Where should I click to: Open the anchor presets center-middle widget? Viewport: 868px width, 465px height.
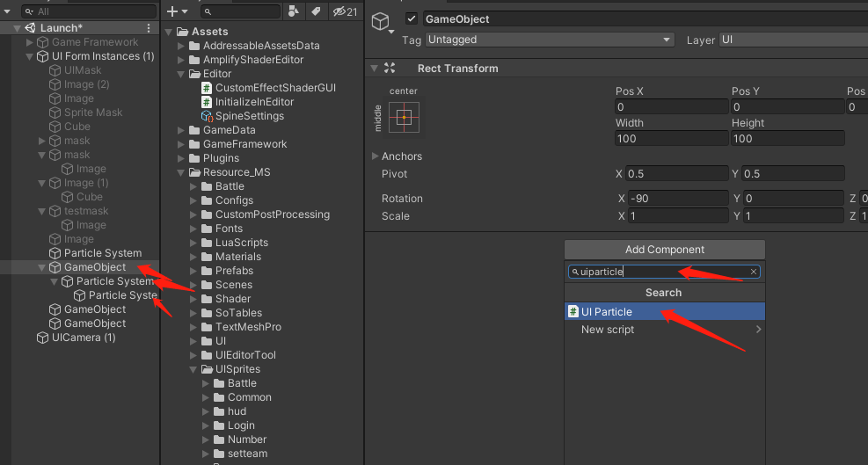coord(405,117)
